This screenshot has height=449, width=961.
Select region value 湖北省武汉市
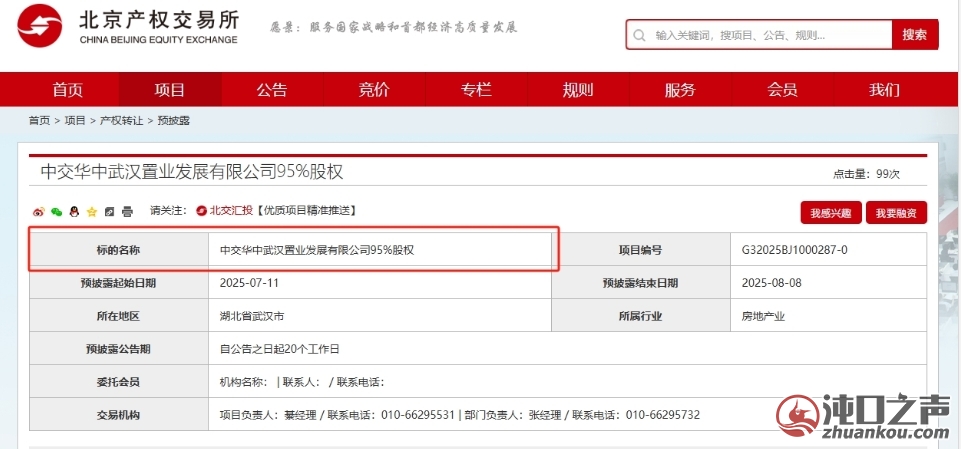pos(252,316)
